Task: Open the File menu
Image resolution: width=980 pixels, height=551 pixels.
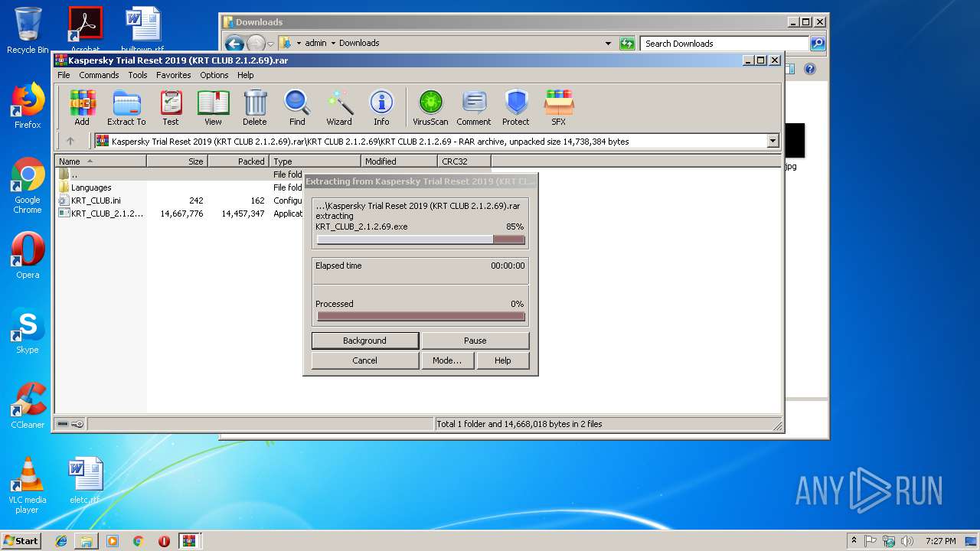Action: pyautogui.click(x=64, y=75)
